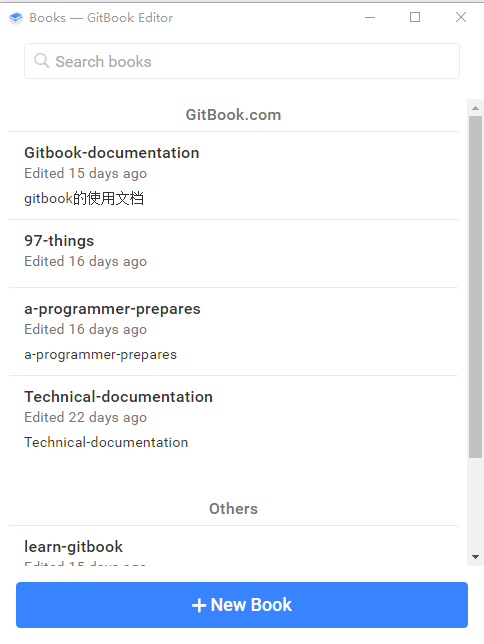Click the GitBook.com section header

[233, 115]
